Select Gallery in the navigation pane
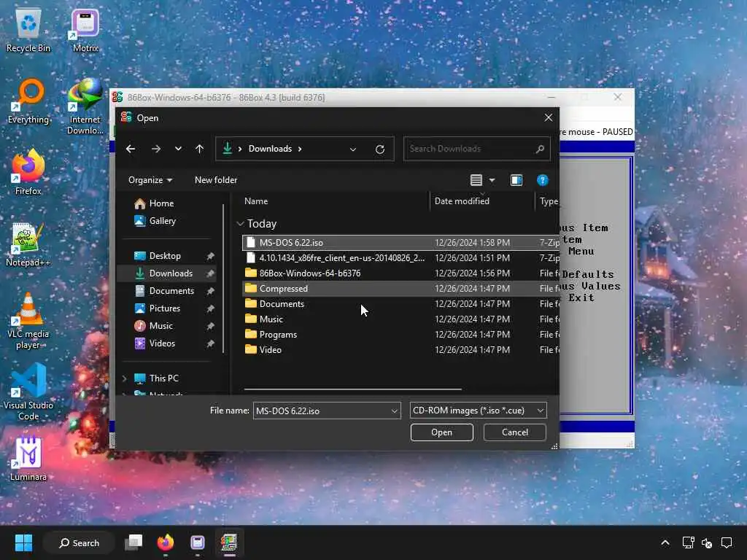The height and width of the screenshot is (560, 747). pos(163,221)
